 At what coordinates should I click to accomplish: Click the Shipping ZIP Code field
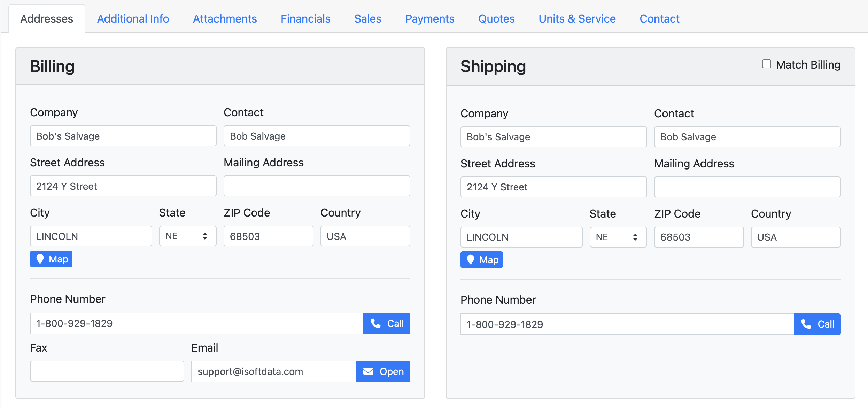click(x=699, y=237)
